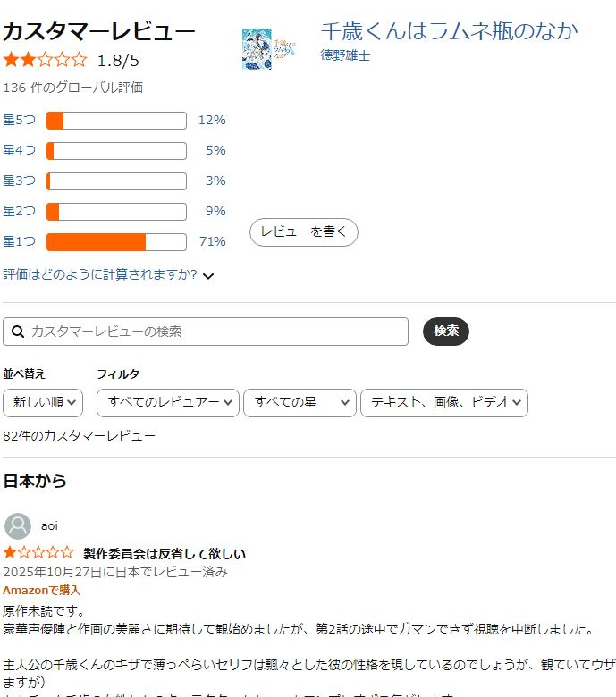Screen dimensions: 616x697
Task: Open the 千歳くんはラムネ瓶のなか title link
Action: (x=449, y=31)
